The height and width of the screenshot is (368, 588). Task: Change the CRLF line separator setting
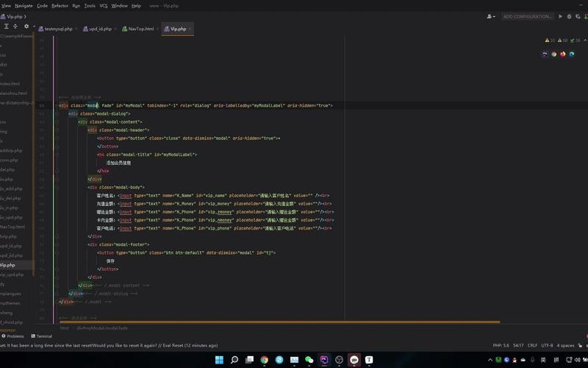pyautogui.click(x=532, y=345)
